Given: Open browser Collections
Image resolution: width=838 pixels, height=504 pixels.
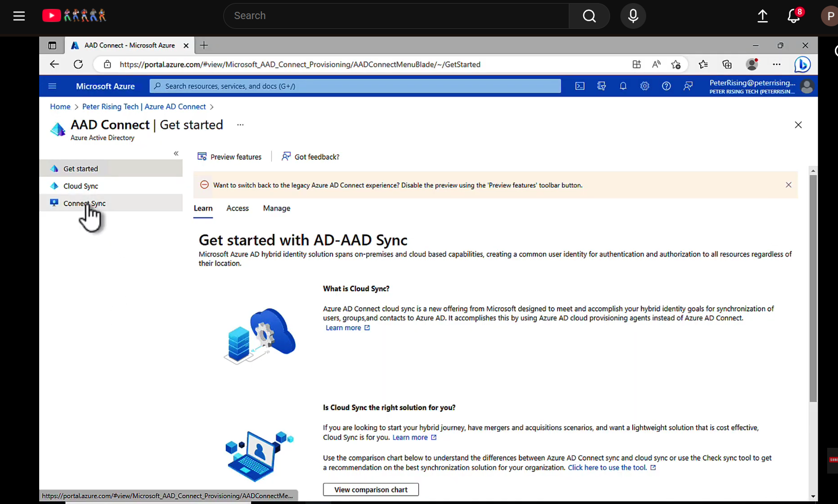Looking at the screenshot, I should pyautogui.click(x=727, y=64).
